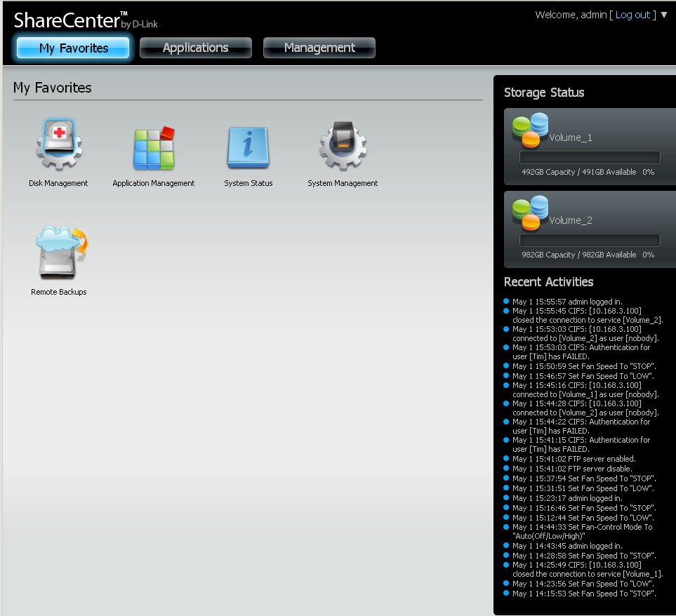The height and width of the screenshot is (616, 676).
Task: Click the Volume_1 usage progress bar
Action: 590,157
